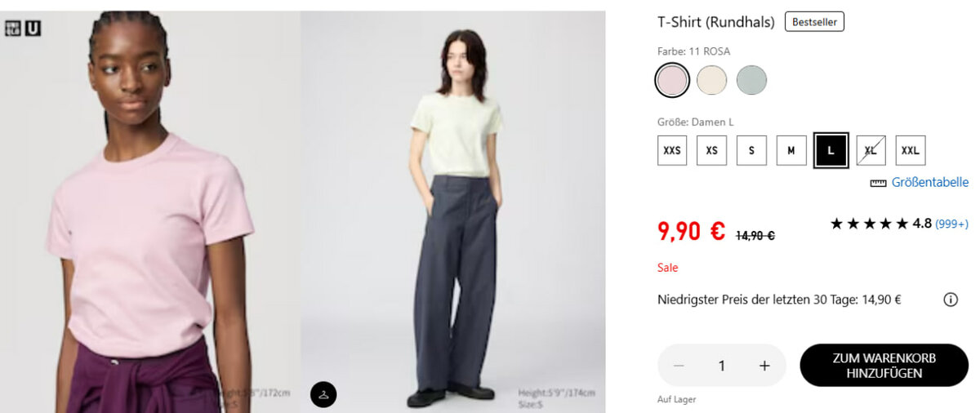Open the Größentabelle size chart link
Image resolution: width=980 pixels, height=413 pixels.
(929, 183)
